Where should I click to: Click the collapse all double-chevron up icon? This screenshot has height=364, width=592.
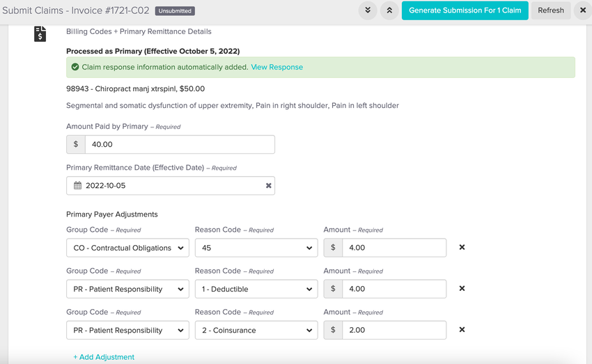coord(389,10)
